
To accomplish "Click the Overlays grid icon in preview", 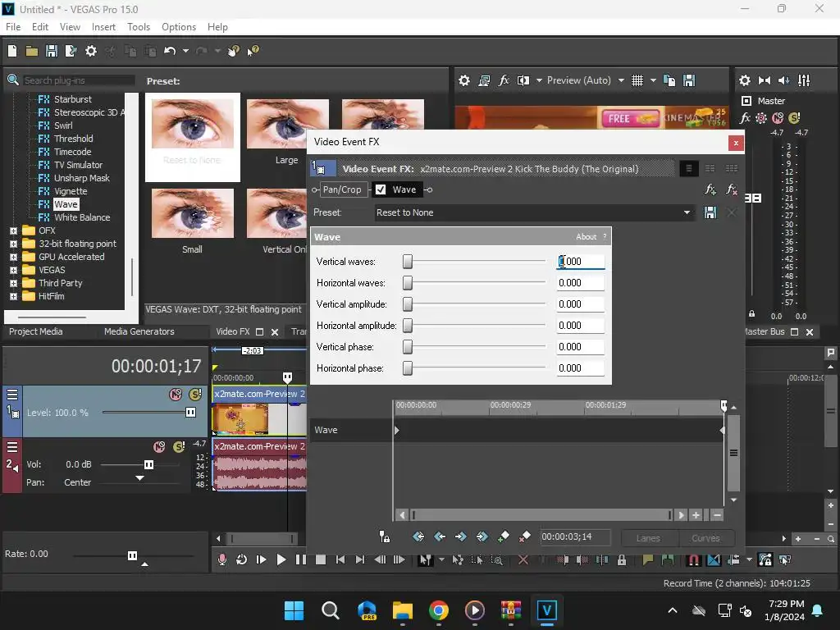I will coord(637,80).
